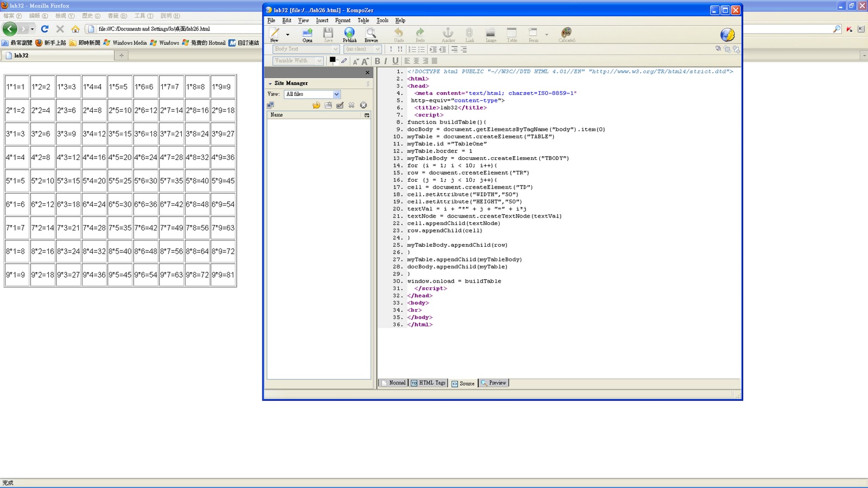Open the File menu in KompoZer
The image size is (868, 488).
click(x=271, y=21)
